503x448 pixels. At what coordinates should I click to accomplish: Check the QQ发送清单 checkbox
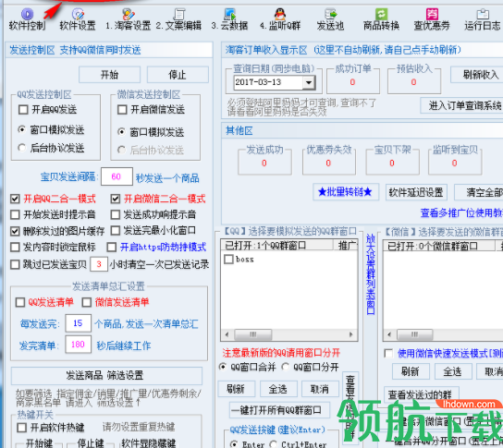20,302
